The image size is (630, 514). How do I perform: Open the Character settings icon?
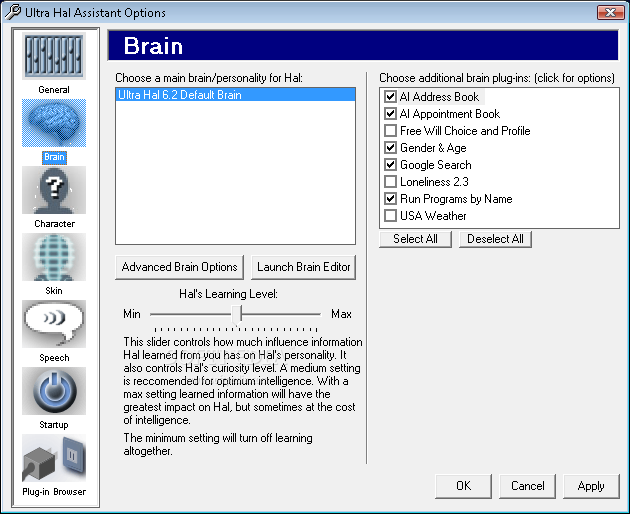coord(54,190)
